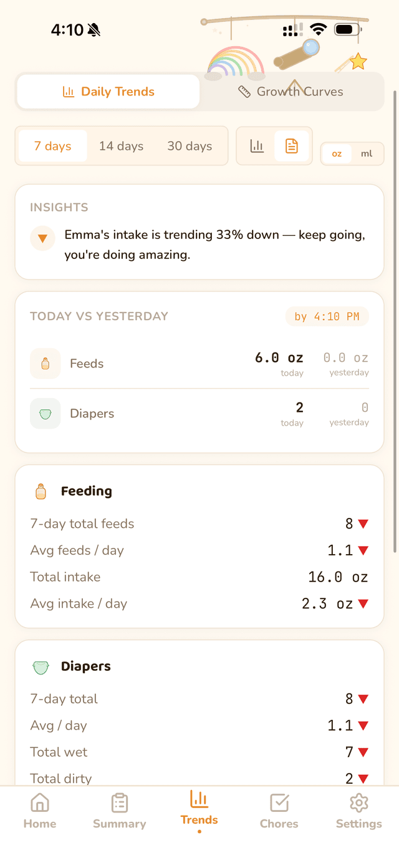399x868 pixels.
Task: Switch units to oz
Action: pyautogui.click(x=337, y=154)
